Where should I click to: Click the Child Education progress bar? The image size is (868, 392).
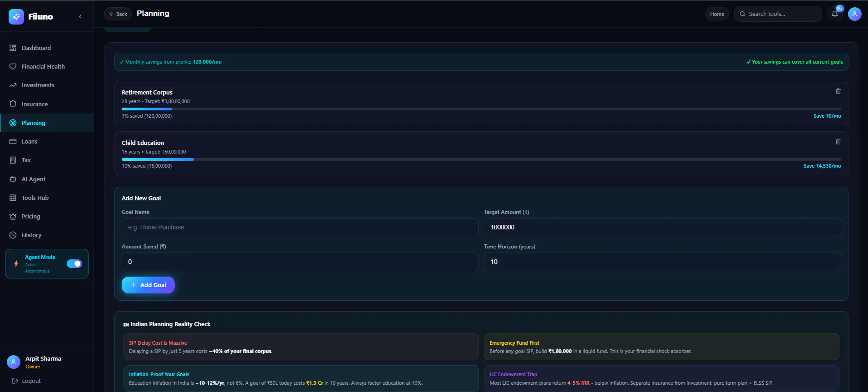481,159
